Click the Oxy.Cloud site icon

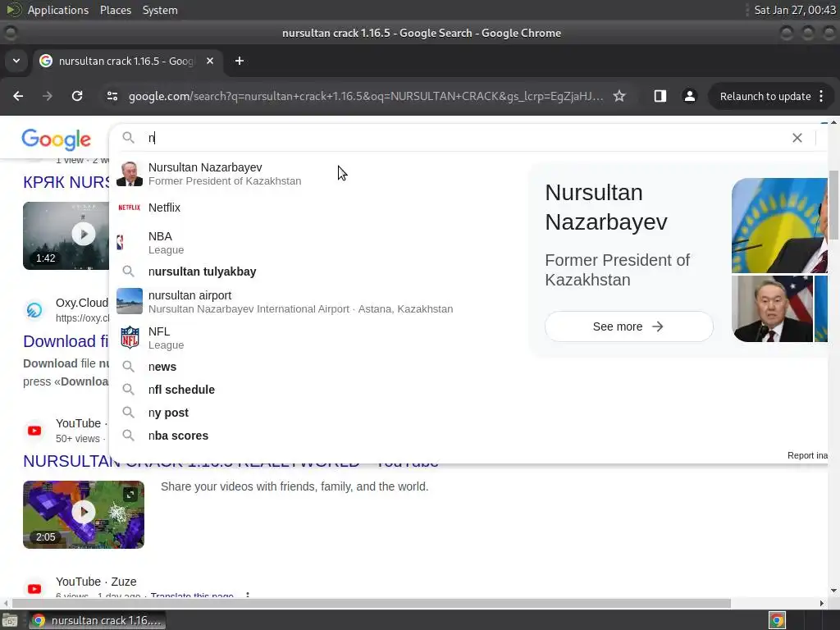pyautogui.click(x=34, y=309)
